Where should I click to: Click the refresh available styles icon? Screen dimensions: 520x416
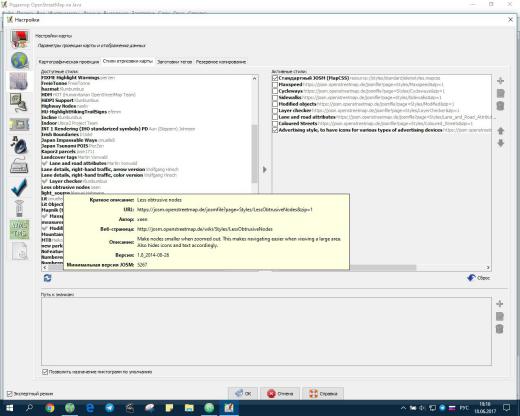pyautogui.click(x=47, y=278)
